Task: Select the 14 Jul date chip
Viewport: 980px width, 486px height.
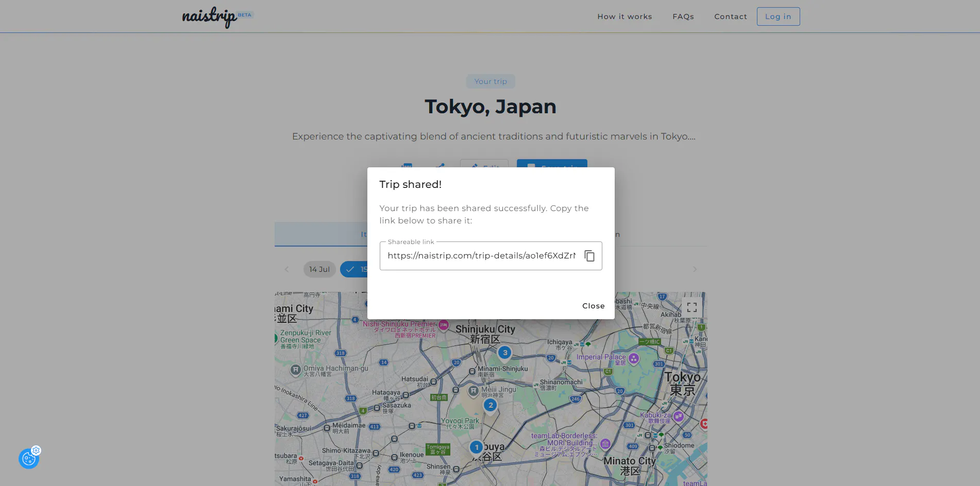Action: point(319,269)
